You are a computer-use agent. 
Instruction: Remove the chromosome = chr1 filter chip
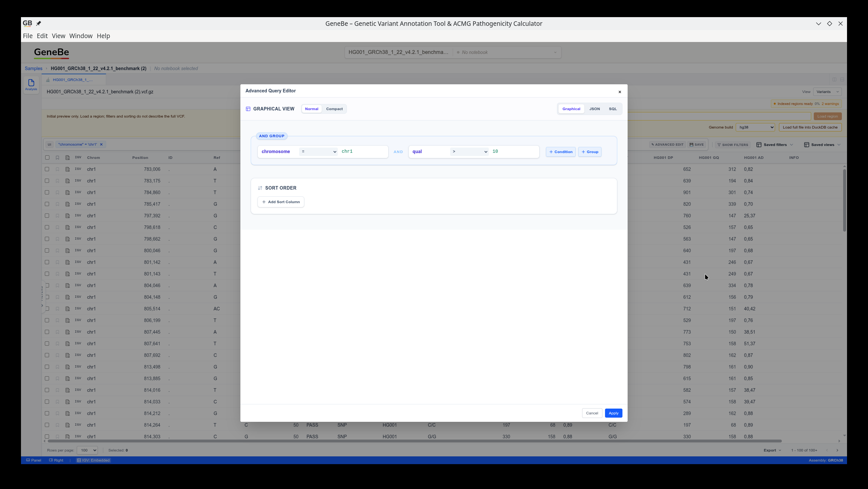click(x=101, y=144)
